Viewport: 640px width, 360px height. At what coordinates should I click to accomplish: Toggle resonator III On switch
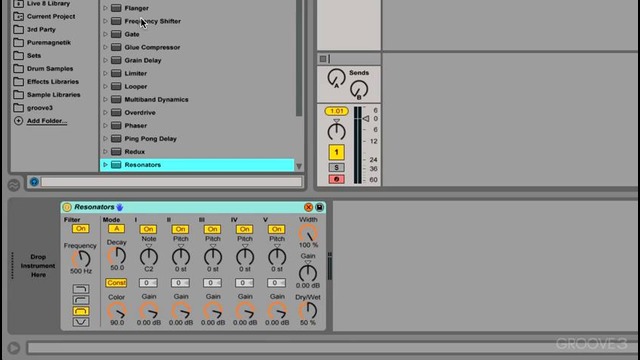click(x=212, y=229)
